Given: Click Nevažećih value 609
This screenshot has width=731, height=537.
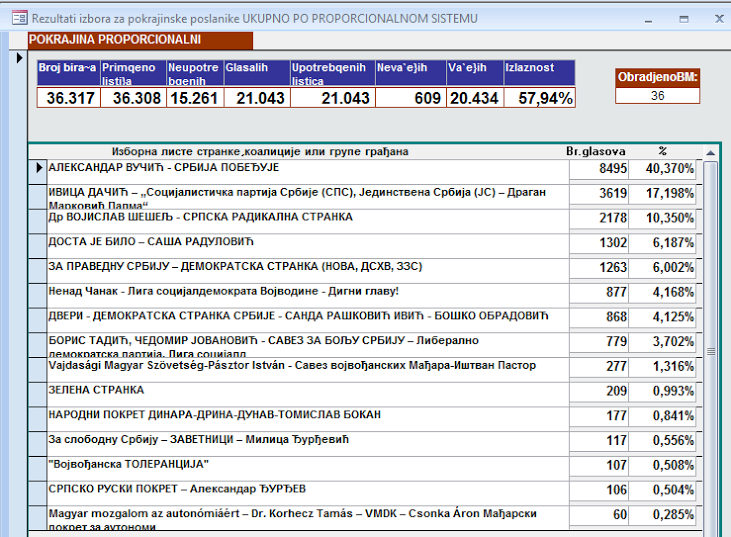Looking at the screenshot, I should (411, 98).
